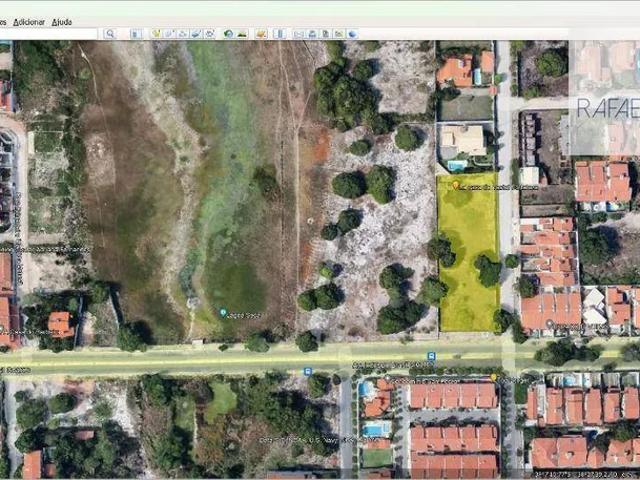
Task: Toggle sunlight across the landscape
Action: click(x=241, y=33)
